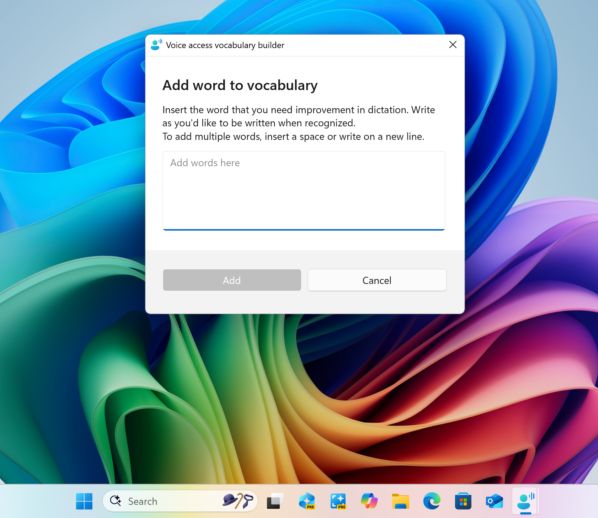Click the greyed-out Add button
This screenshot has height=518, width=598.
click(232, 280)
